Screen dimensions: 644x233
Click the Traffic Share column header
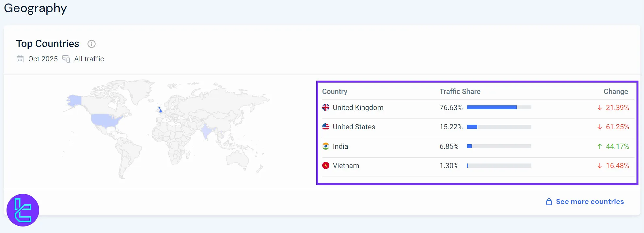point(460,92)
